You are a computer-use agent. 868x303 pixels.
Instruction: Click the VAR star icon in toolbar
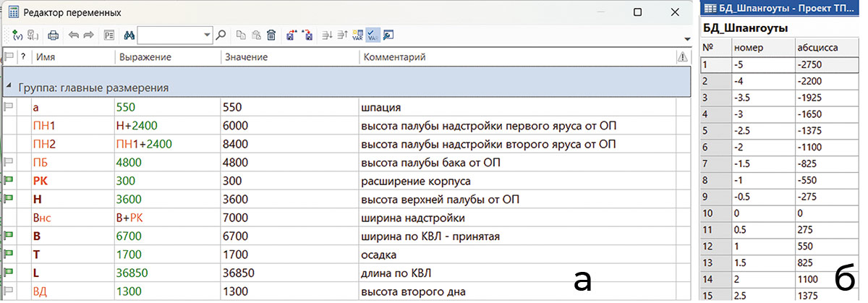pos(357,35)
